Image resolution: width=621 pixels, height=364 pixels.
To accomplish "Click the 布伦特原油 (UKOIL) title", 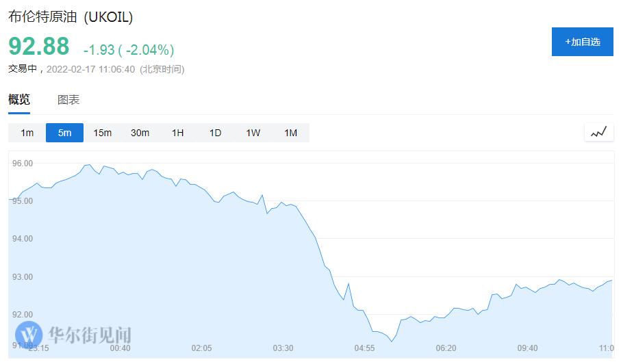I will coord(71,17).
